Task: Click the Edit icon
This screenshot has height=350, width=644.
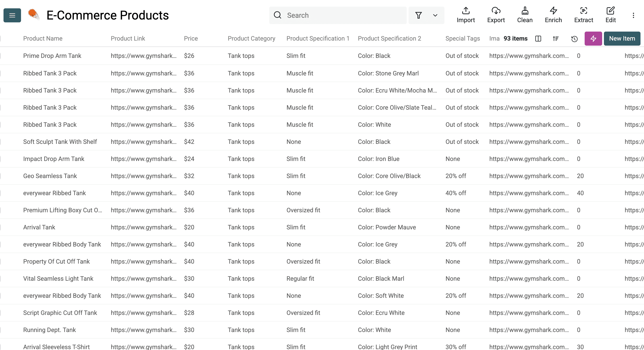Action: click(x=610, y=14)
